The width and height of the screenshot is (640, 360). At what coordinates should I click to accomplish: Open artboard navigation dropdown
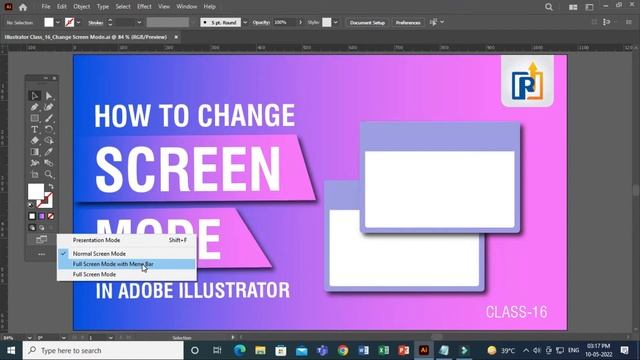tap(111, 338)
